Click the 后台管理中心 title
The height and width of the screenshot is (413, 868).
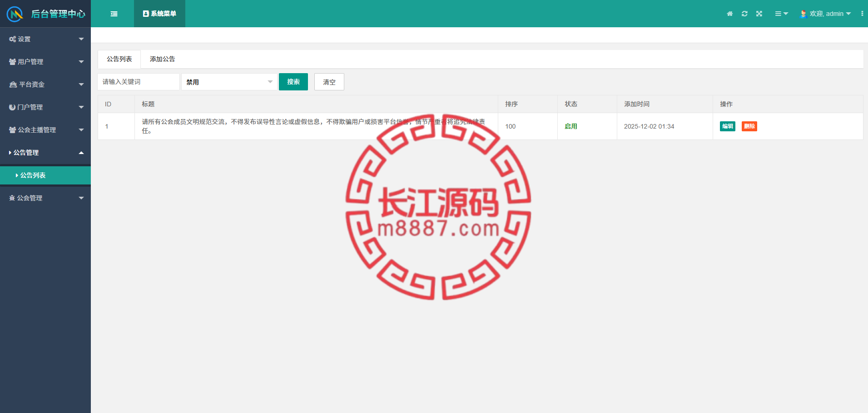(x=58, y=14)
